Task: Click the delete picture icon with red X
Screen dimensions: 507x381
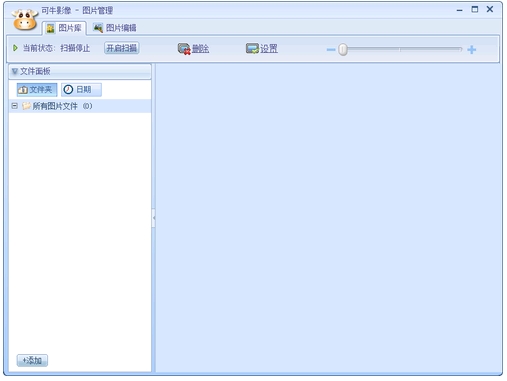Action: 184,49
